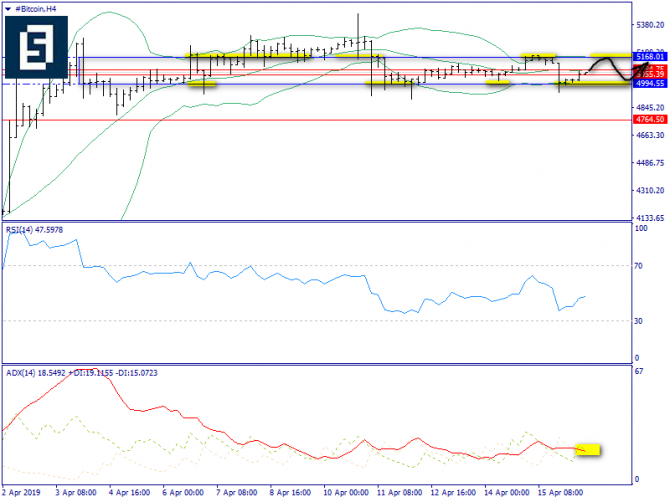Select the 4310.20 price axis value
Viewport: 670px width, 502px height.
click(x=650, y=191)
